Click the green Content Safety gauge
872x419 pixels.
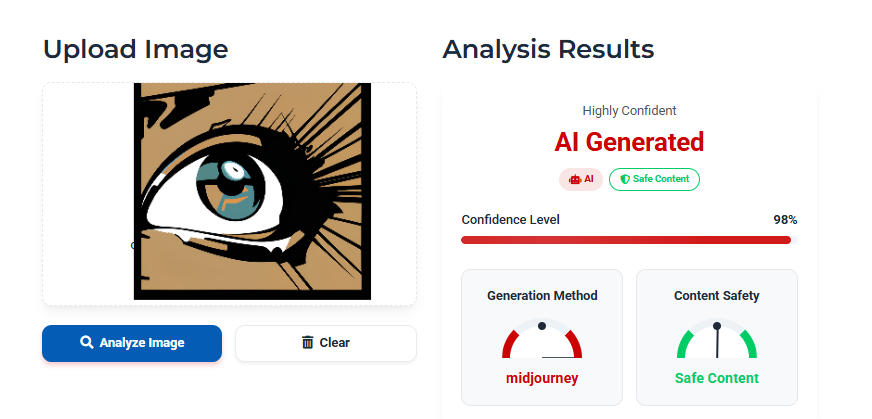tap(717, 338)
